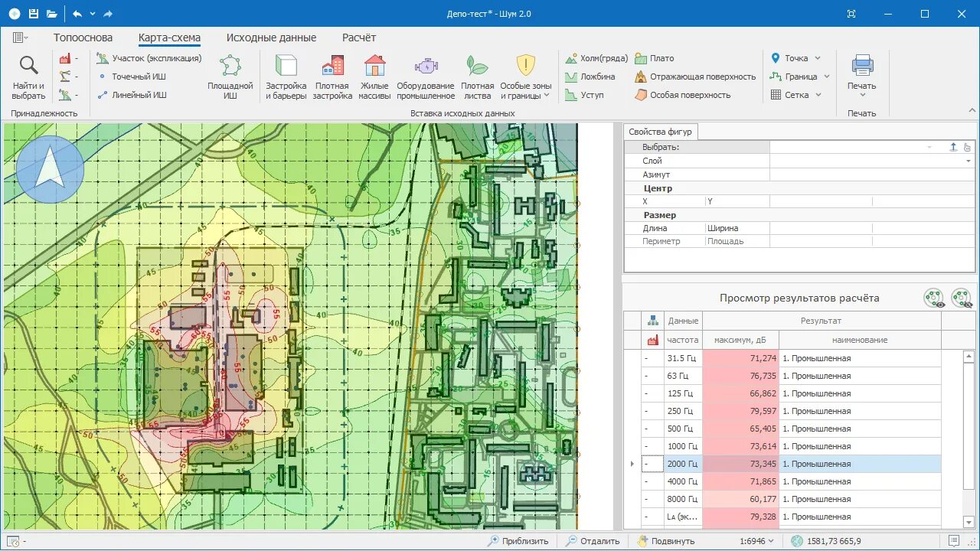Click the Приблизить zoom button

518,541
